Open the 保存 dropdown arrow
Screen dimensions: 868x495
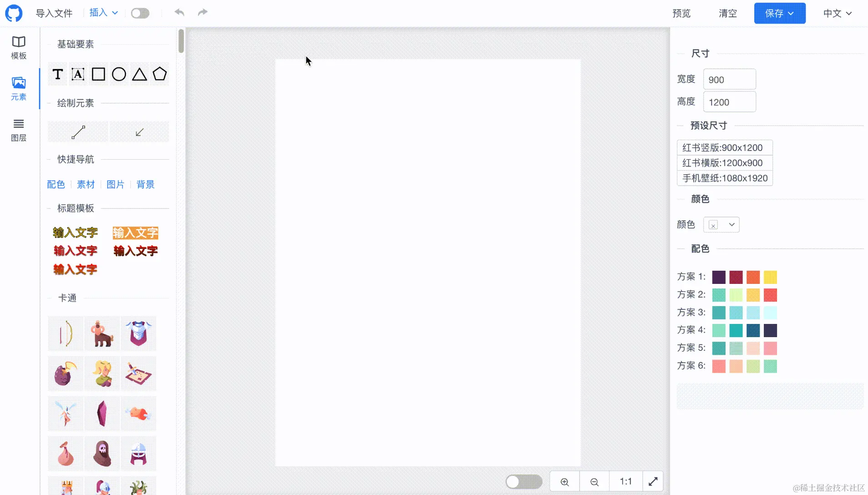point(792,13)
